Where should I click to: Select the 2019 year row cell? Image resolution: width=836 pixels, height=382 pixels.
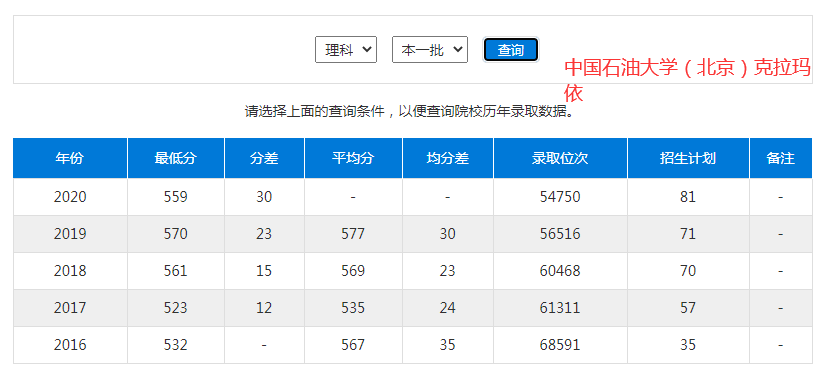coord(70,234)
